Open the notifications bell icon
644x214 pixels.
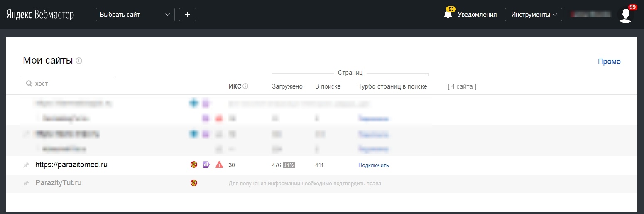click(x=448, y=14)
